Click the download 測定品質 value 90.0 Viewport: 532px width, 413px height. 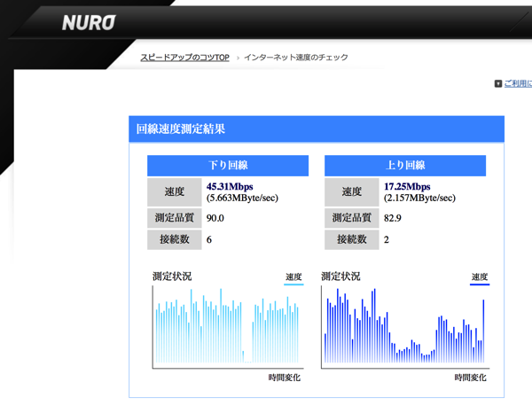click(x=215, y=218)
